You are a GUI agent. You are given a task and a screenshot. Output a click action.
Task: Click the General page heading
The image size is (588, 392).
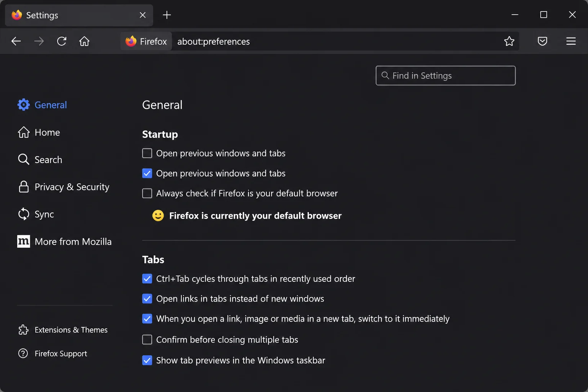(162, 105)
